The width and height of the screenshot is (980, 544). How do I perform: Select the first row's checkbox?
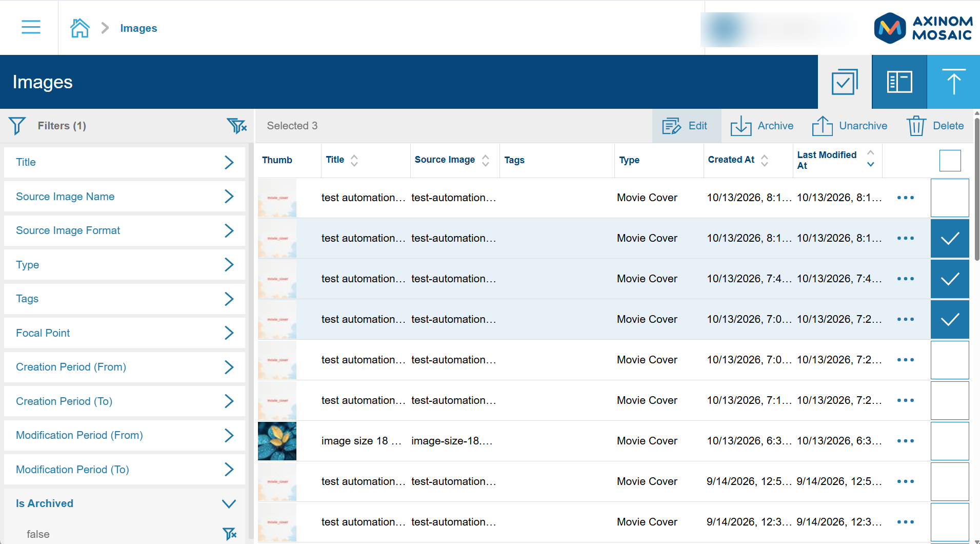point(950,198)
